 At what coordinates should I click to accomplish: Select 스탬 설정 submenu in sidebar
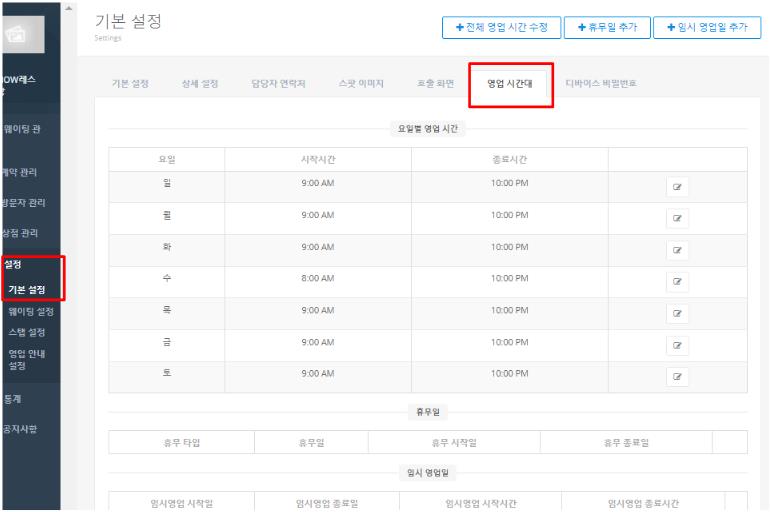point(27,332)
